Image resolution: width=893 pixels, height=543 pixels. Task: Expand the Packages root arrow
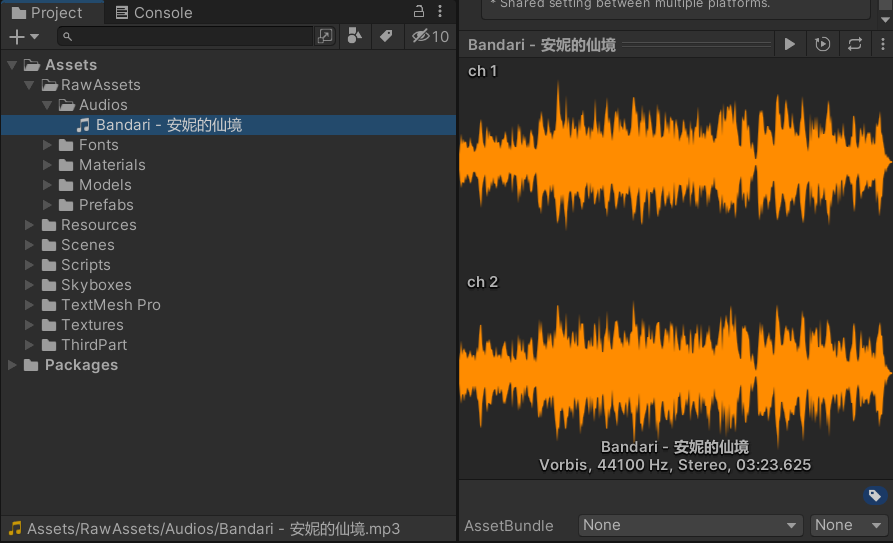(x=12, y=365)
